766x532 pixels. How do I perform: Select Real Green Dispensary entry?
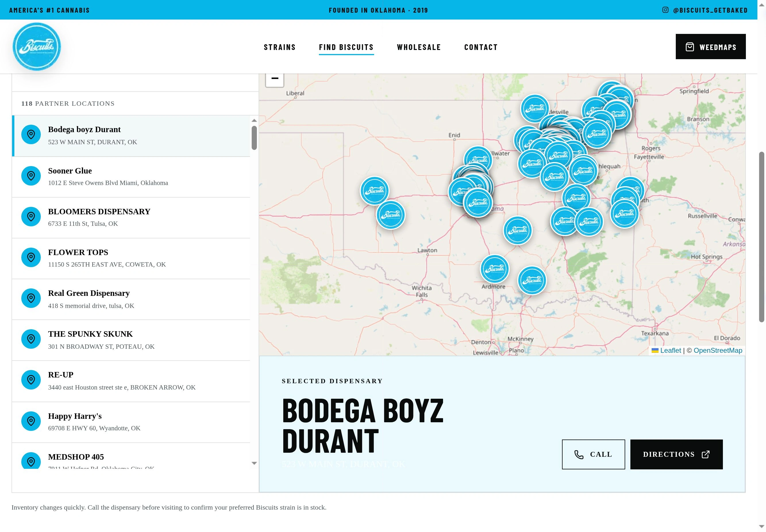click(131, 299)
